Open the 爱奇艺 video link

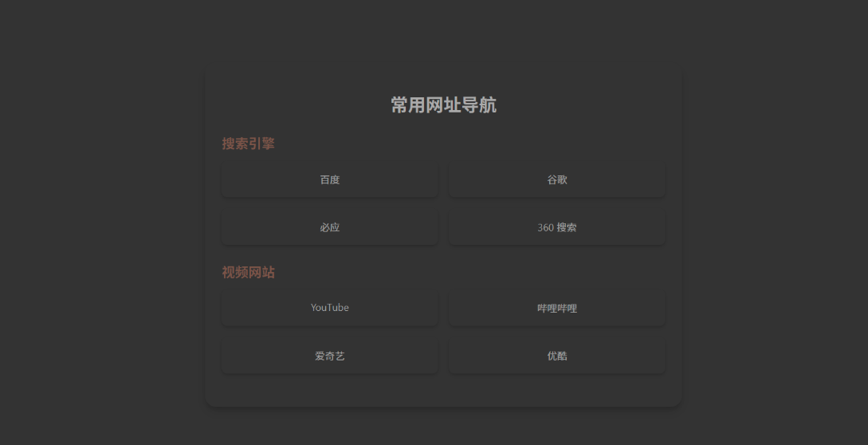(329, 356)
